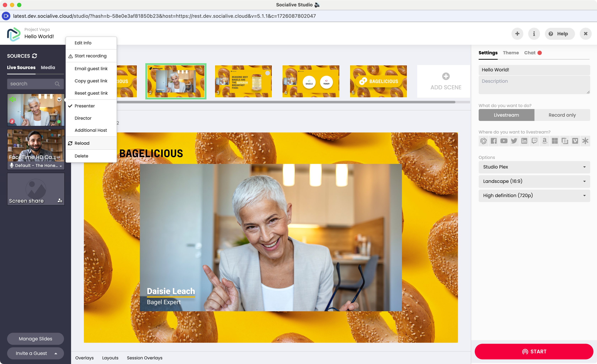Open the info icon button in header

coord(534,34)
